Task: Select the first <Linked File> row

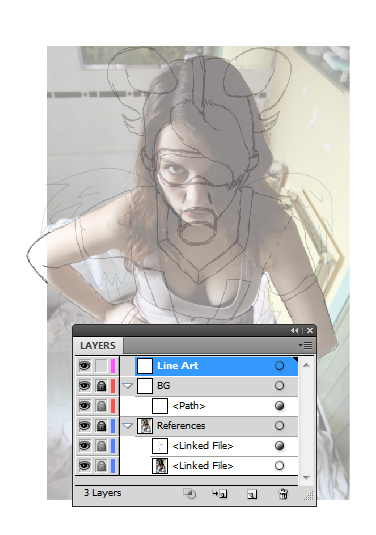Action: pos(209,446)
